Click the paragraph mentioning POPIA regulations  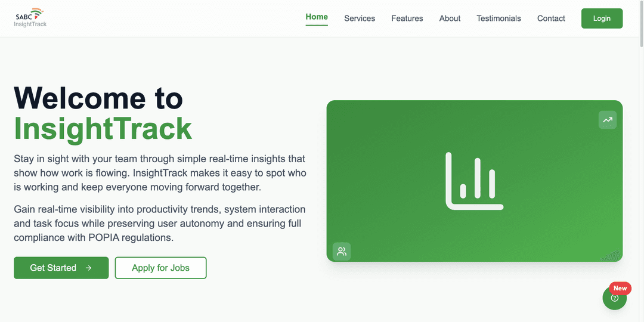pos(160,223)
